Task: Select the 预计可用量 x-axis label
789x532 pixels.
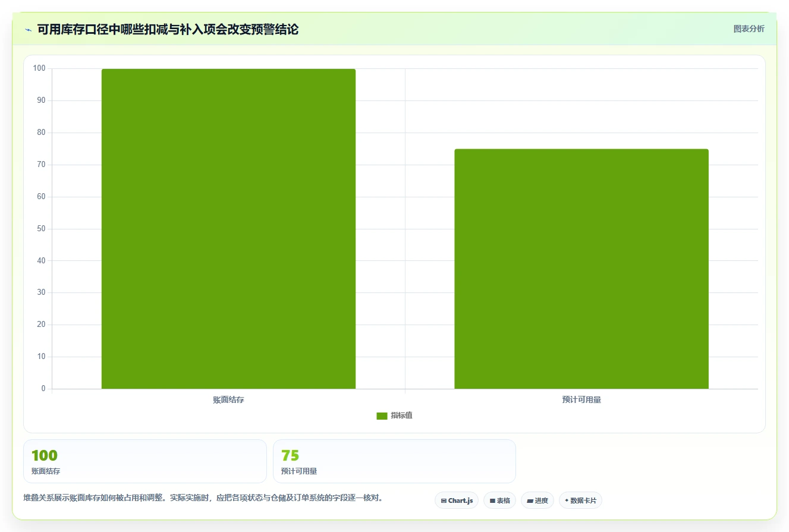Action: (581, 400)
